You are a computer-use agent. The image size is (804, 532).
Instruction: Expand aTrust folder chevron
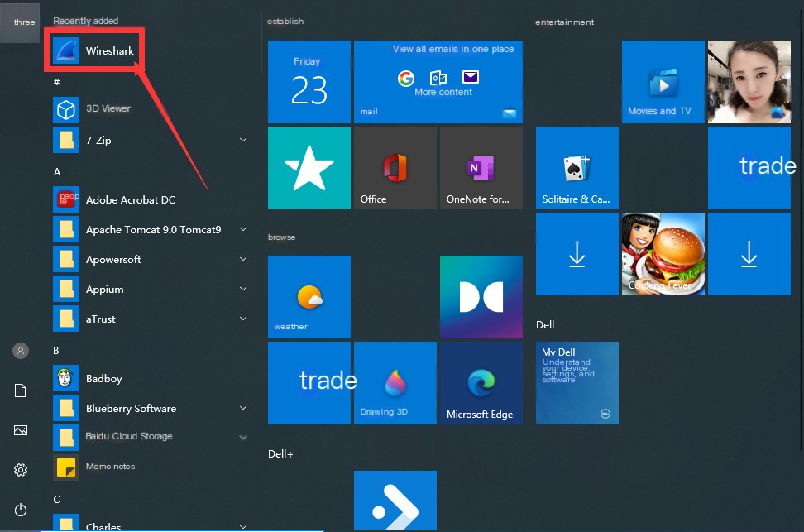[243, 318]
